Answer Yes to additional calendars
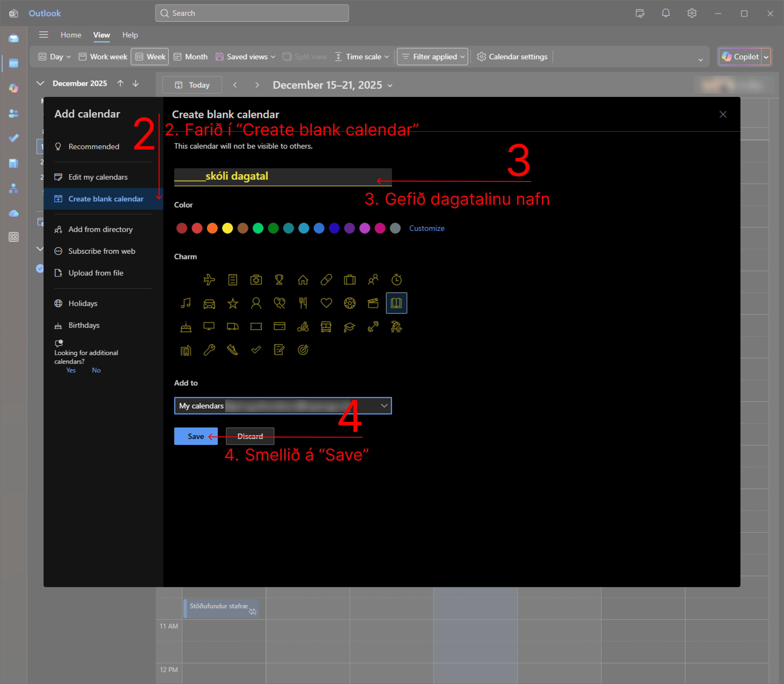 point(71,370)
